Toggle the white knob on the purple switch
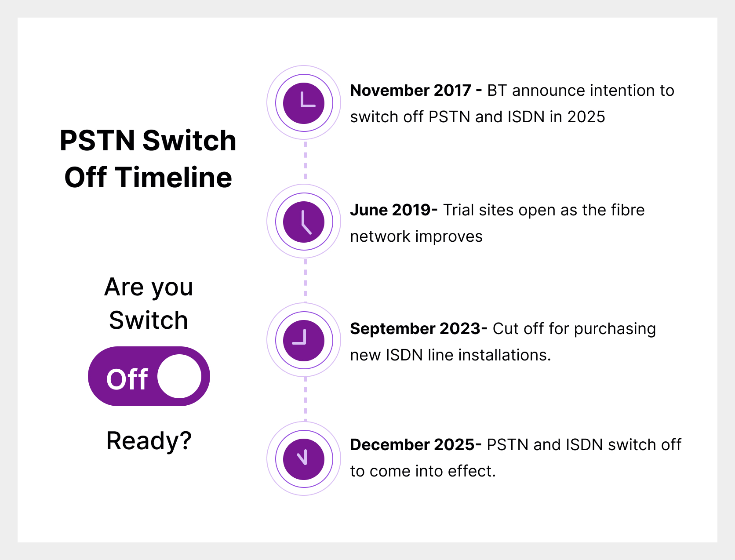Image resolution: width=735 pixels, height=560 pixels. pos(179,376)
